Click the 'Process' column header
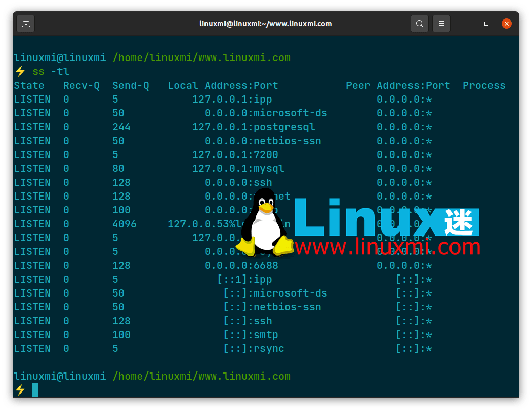Viewport: 532px width, 412px height. tap(484, 86)
